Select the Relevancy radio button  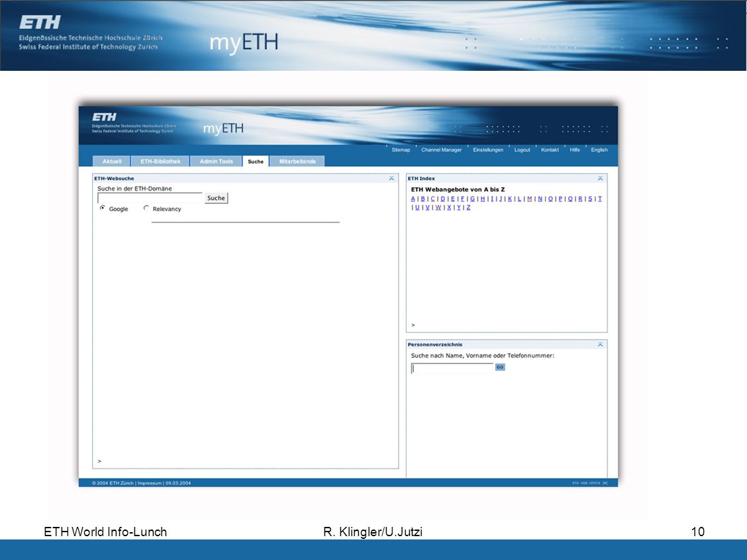point(146,208)
